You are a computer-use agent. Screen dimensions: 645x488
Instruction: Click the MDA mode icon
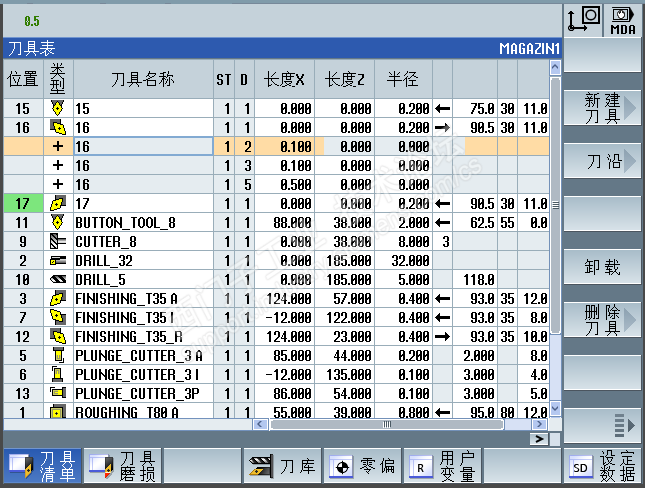623,21
